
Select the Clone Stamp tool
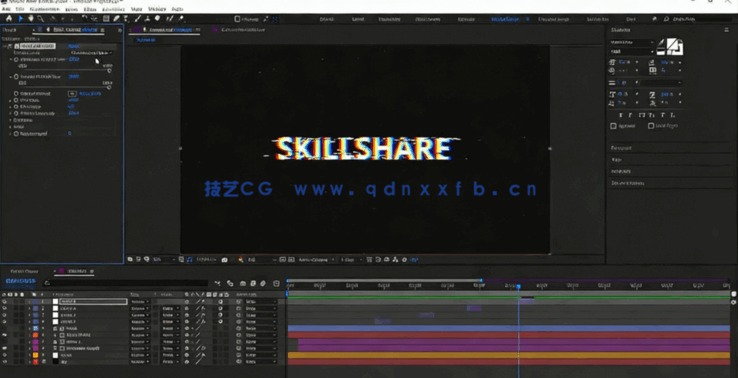[148, 19]
